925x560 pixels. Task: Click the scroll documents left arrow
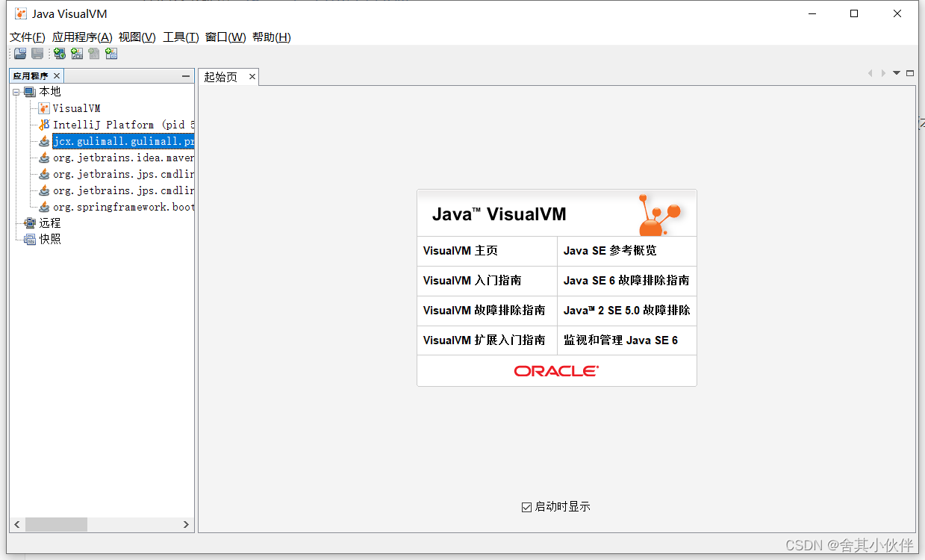[870, 73]
